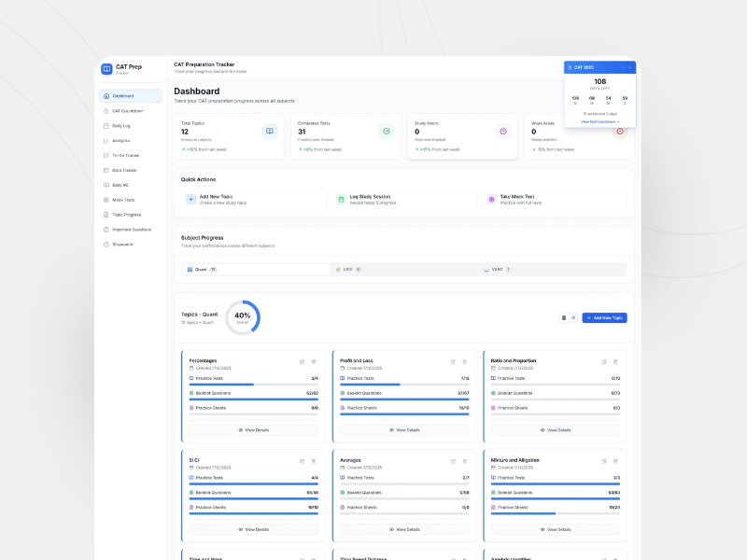Click the CAT Prep logo icon
This screenshot has width=747, height=560.
106,69
